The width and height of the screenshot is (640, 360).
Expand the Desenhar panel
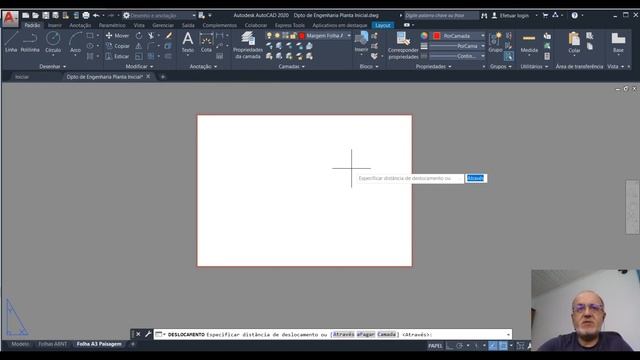point(53,66)
